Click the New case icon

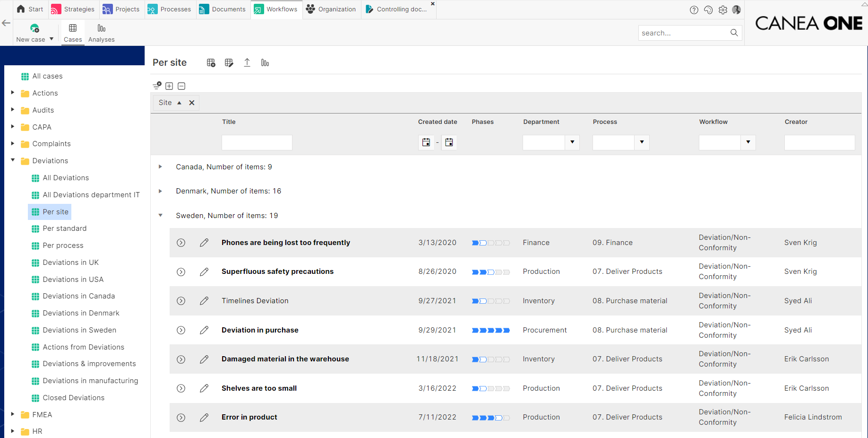coord(34,28)
